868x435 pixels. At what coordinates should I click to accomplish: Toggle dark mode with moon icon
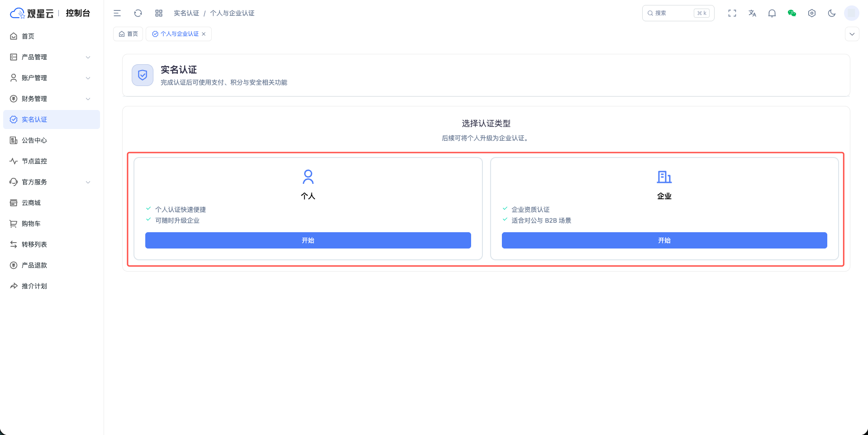pyautogui.click(x=832, y=13)
